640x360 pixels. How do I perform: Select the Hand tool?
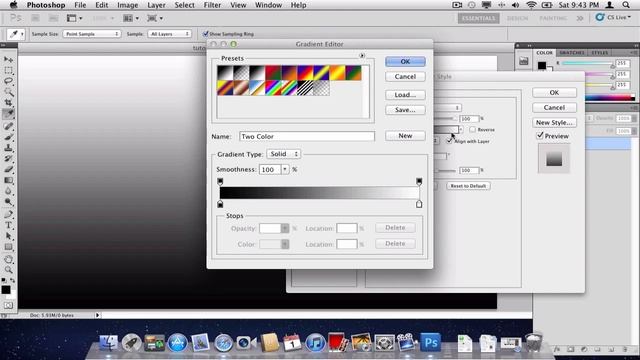(8, 259)
